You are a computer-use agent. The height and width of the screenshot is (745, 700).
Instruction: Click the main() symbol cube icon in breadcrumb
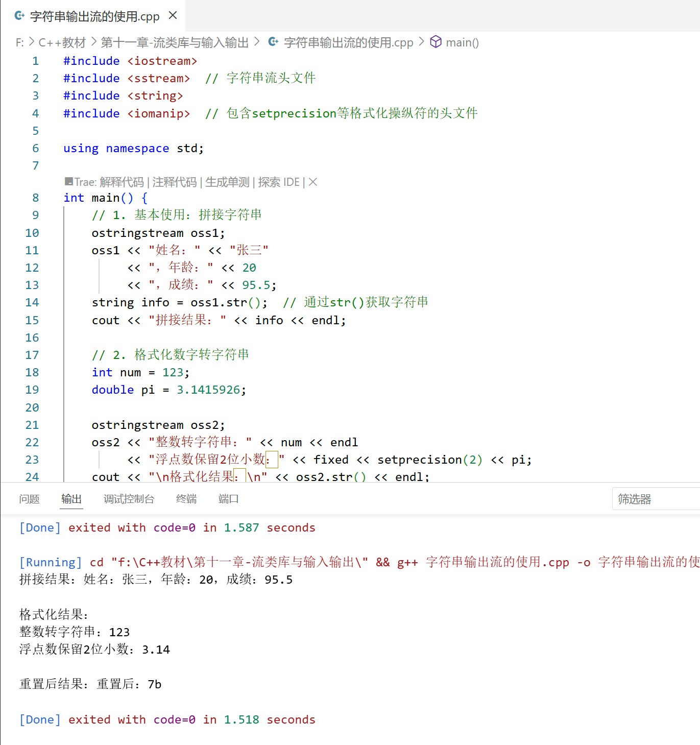[x=436, y=42]
